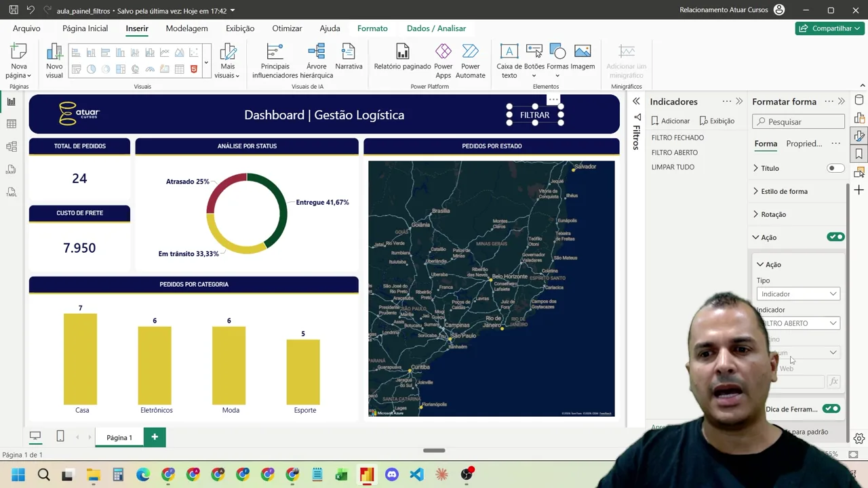Viewport: 868px width, 488px height.
Task: Expand the visuals gallery with the arrow
Action: (206, 62)
